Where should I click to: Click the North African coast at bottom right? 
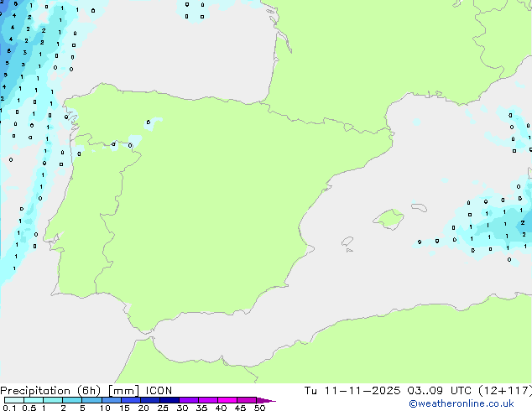click(420, 344)
